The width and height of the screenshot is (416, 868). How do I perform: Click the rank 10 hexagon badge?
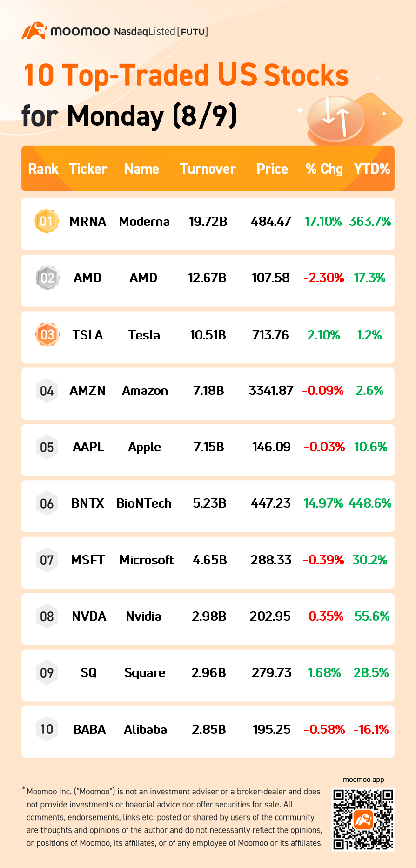(x=47, y=729)
